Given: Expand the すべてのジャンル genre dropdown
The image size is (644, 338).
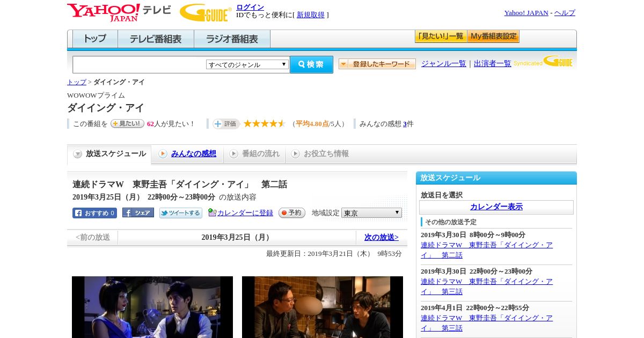Looking at the screenshot, I should pyautogui.click(x=247, y=64).
